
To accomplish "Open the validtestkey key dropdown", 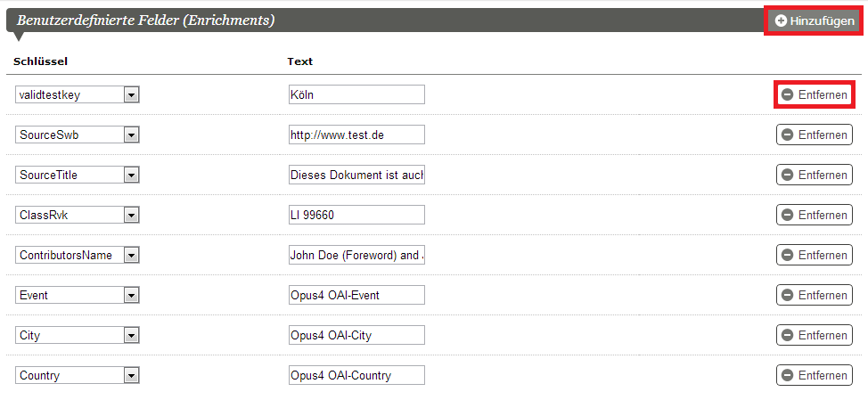I will tap(78, 94).
